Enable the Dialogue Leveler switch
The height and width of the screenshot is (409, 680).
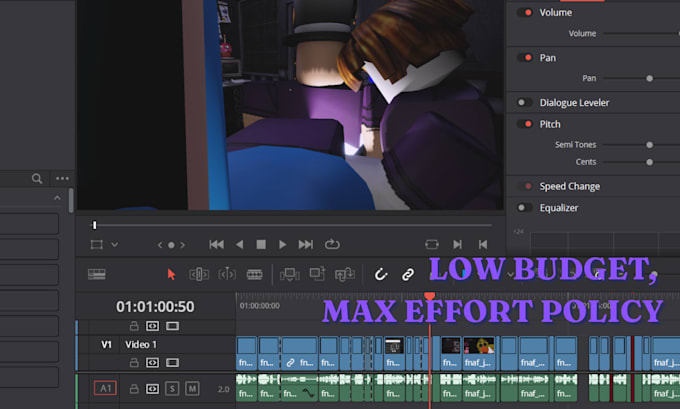(525, 103)
